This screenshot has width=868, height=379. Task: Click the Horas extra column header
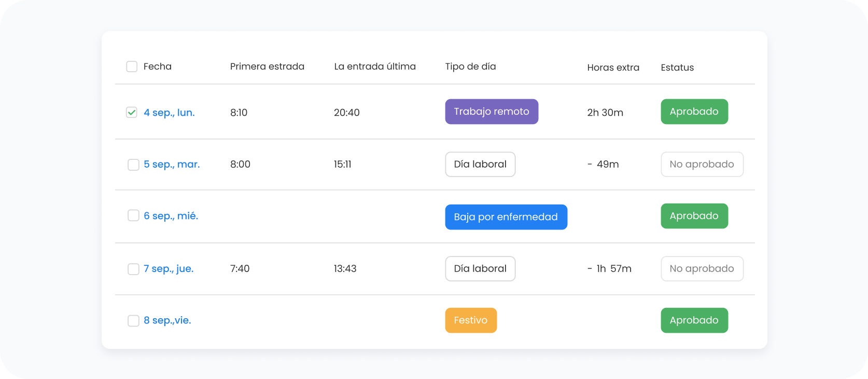(x=613, y=67)
